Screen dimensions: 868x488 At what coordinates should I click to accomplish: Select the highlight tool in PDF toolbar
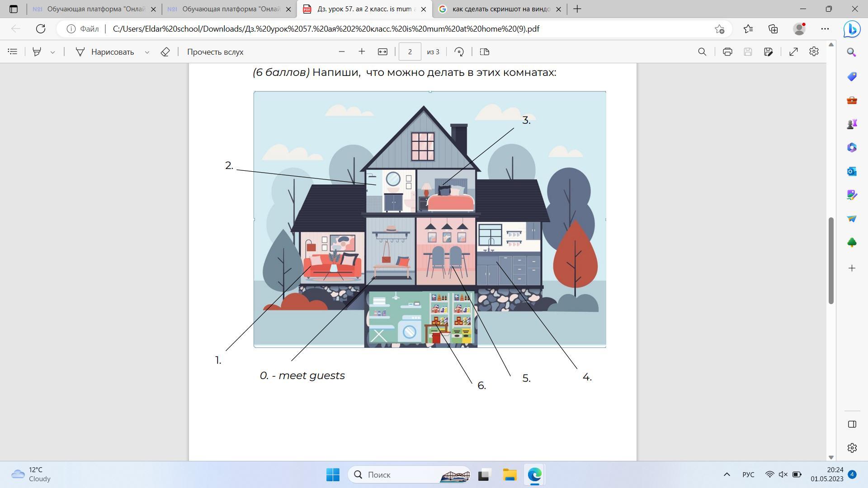[x=37, y=52]
